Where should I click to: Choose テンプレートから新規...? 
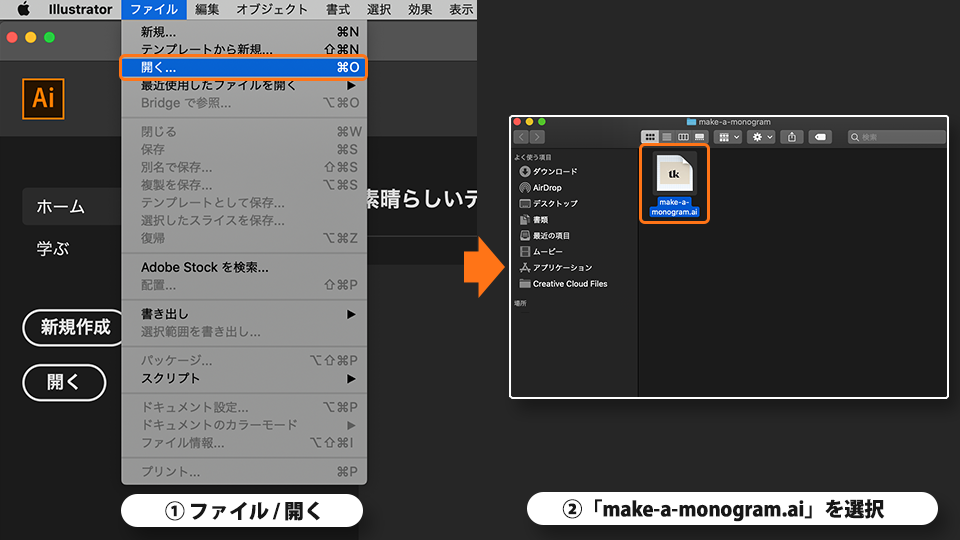pyautogui.click(x=244, y=50)
